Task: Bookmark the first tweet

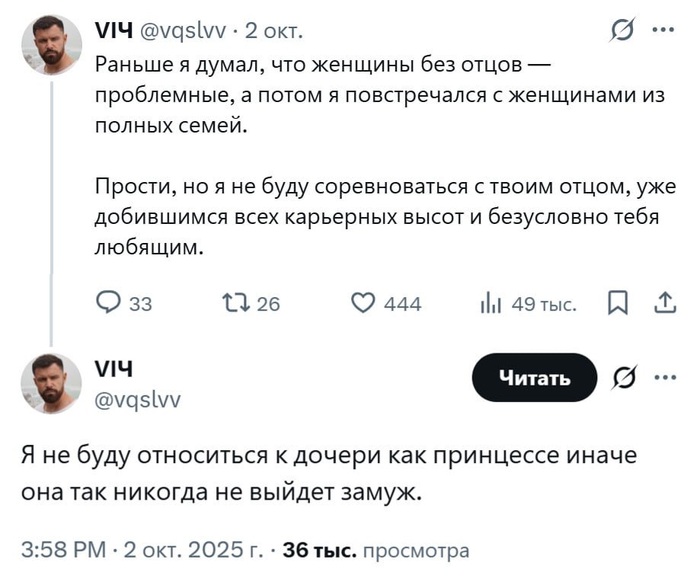Action: click(618, 303)
